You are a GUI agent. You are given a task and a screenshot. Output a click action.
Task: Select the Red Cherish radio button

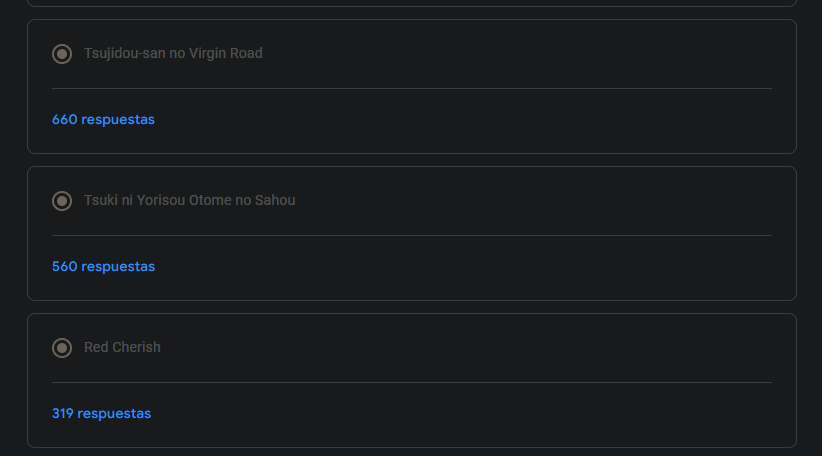(x=62, y=348)
